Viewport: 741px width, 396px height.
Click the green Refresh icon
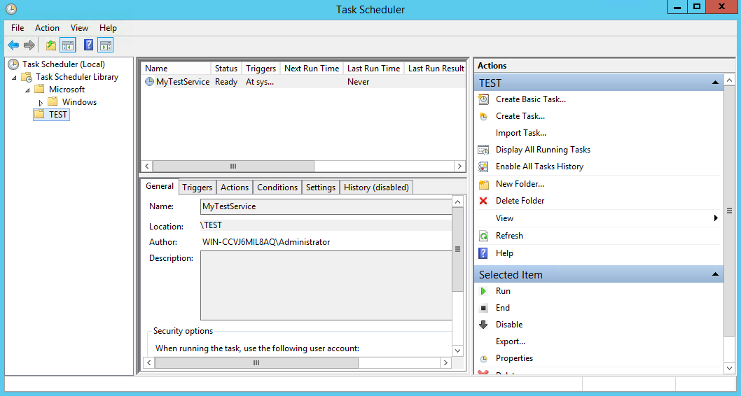tap(483, 236)
